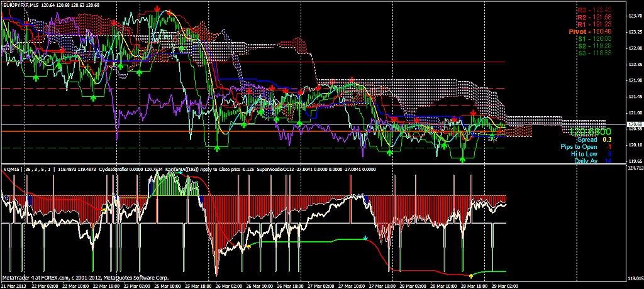Screen dimensions: 644x289
Task: Click the current price marker on price axis
Action: point(636,124)
